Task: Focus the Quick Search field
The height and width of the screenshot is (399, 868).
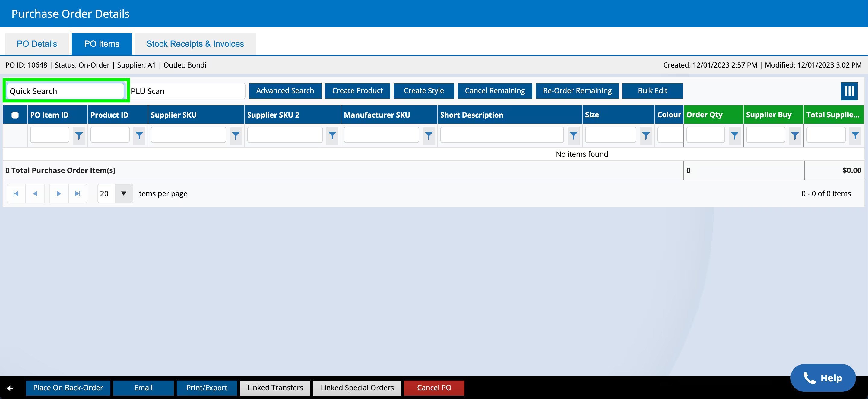Action: click(65, 91)
